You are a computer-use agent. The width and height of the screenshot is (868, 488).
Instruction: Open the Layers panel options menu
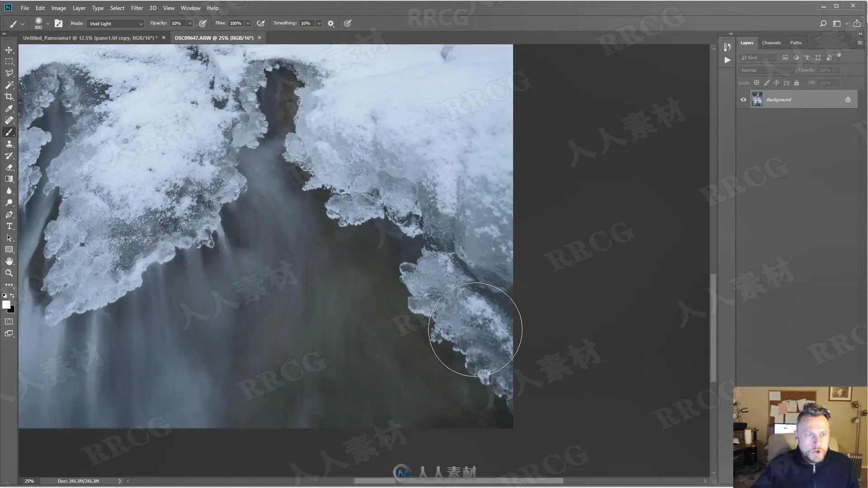point(859,43)
